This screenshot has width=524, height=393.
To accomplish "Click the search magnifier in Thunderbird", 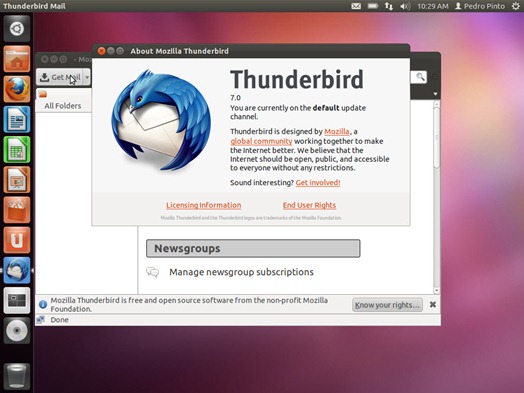I will (x=420, y=77).
